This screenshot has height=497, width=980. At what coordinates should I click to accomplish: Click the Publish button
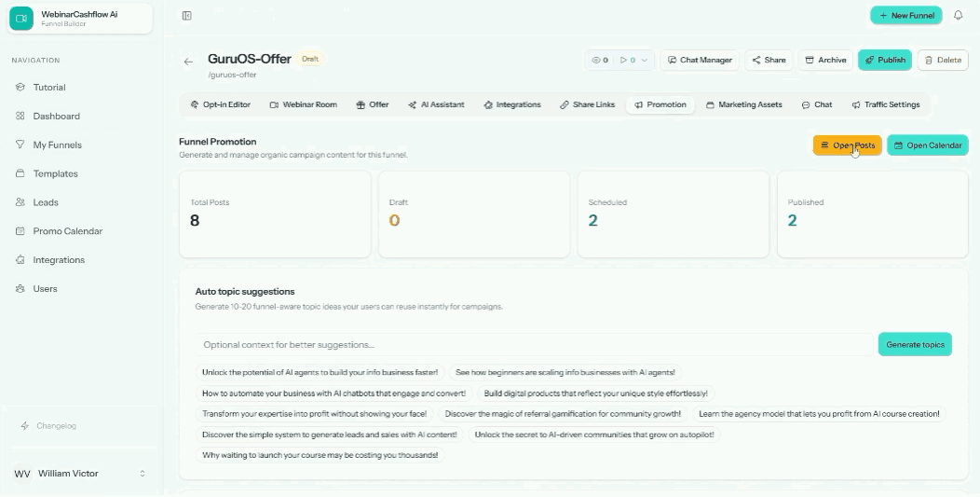[x=884, y=60]
